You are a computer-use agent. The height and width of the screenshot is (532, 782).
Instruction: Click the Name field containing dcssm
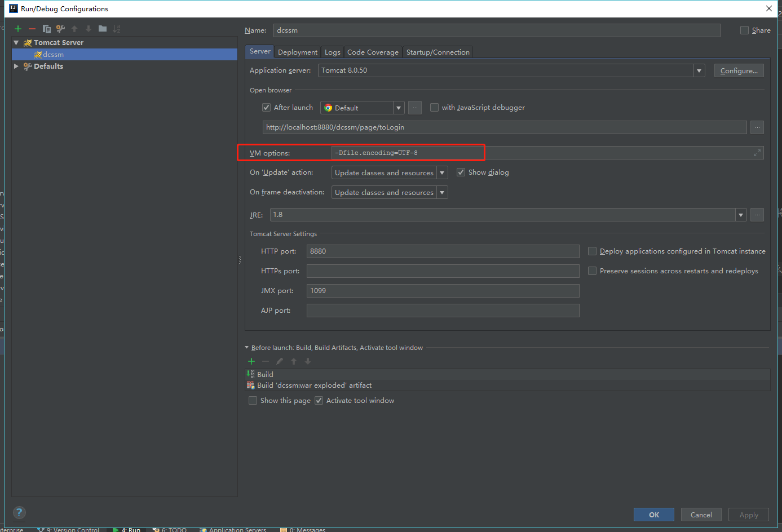(497, 30)
